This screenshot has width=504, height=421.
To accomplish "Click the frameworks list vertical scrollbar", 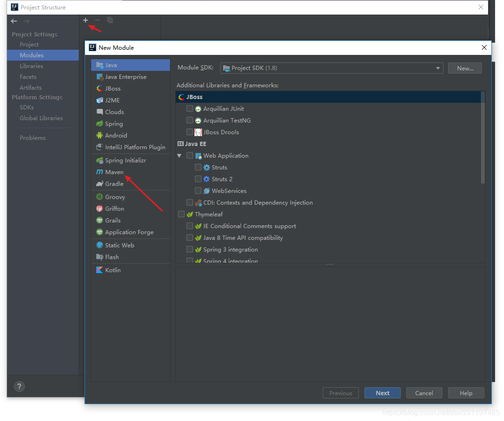I will click(x=482, y=138).
